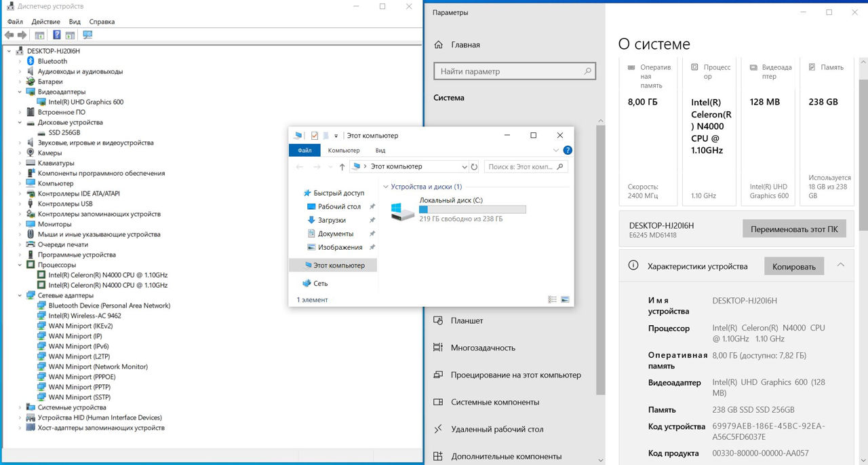Open the Действие menu in Device Manager
868x465 pixels.
point(45,22)
